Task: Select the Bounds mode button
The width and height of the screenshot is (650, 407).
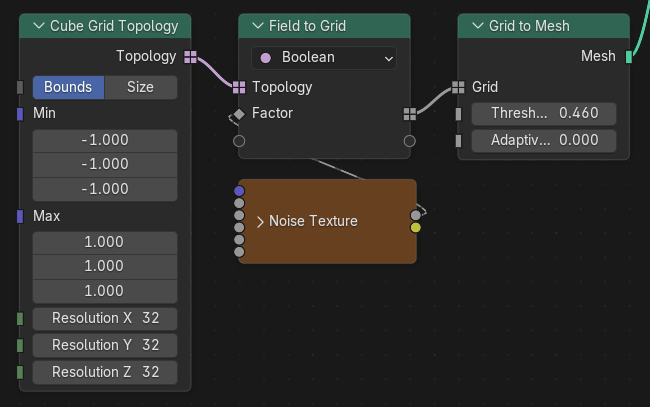Action: [x=68, y=87]
